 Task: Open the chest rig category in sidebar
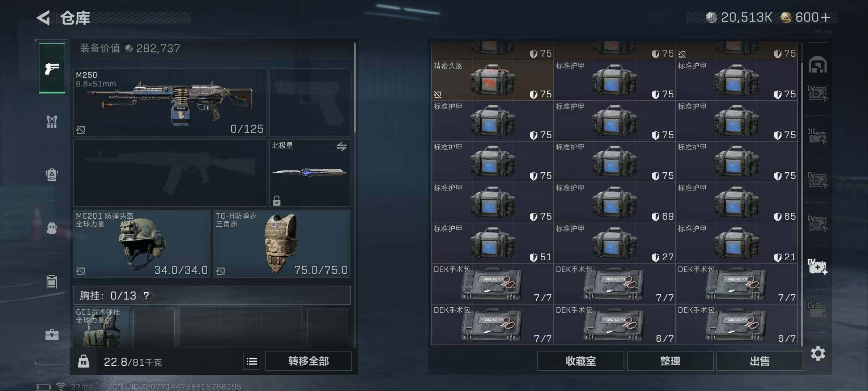pos(52,122)
